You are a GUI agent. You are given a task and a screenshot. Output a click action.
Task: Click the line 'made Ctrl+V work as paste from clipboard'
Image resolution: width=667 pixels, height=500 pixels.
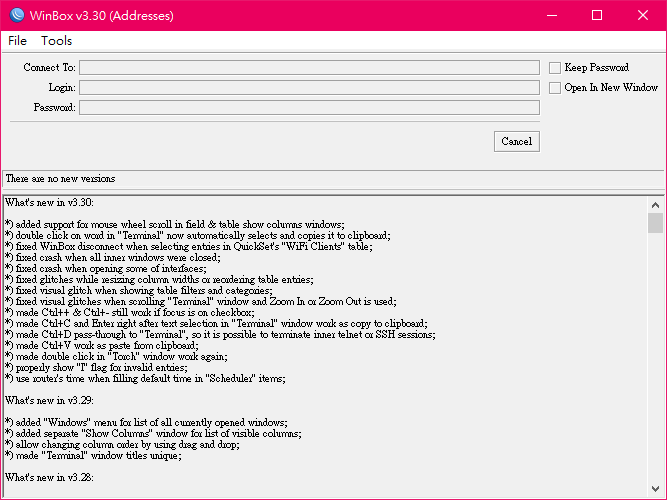(102, 346)
